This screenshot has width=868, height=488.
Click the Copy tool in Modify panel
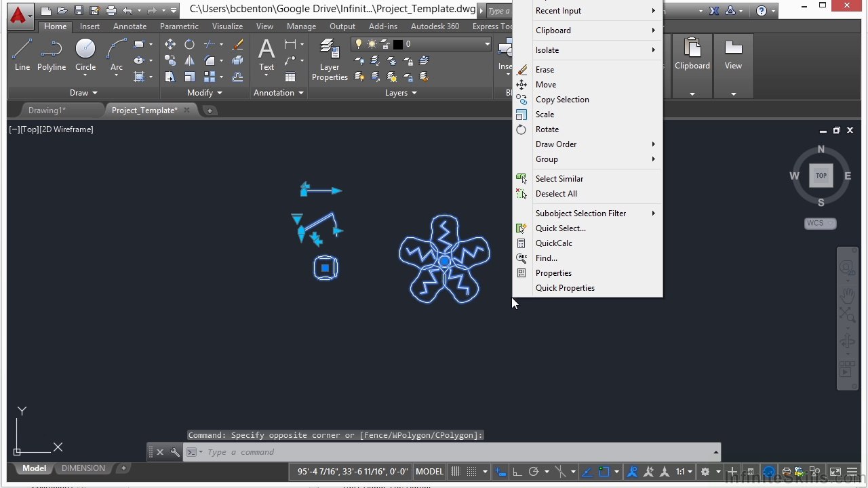tap(170, 60)
